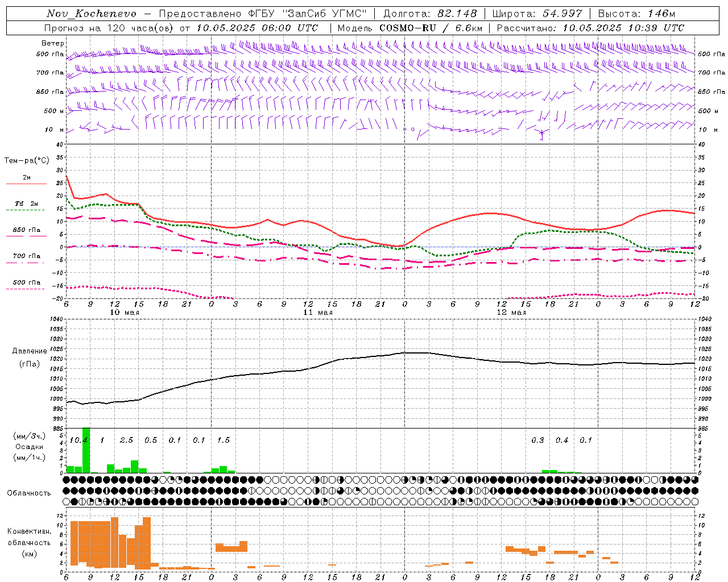Select the provider text ФГБУ "ЗапСиб УГМС"
728x582 pixels.
308,14
